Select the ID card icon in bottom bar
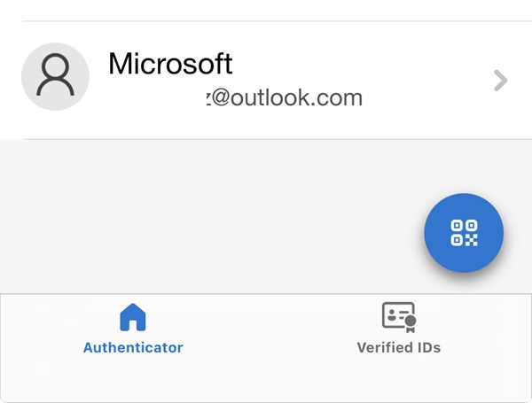The height and width of the screenshot is (403, 532). coord(398,316)
